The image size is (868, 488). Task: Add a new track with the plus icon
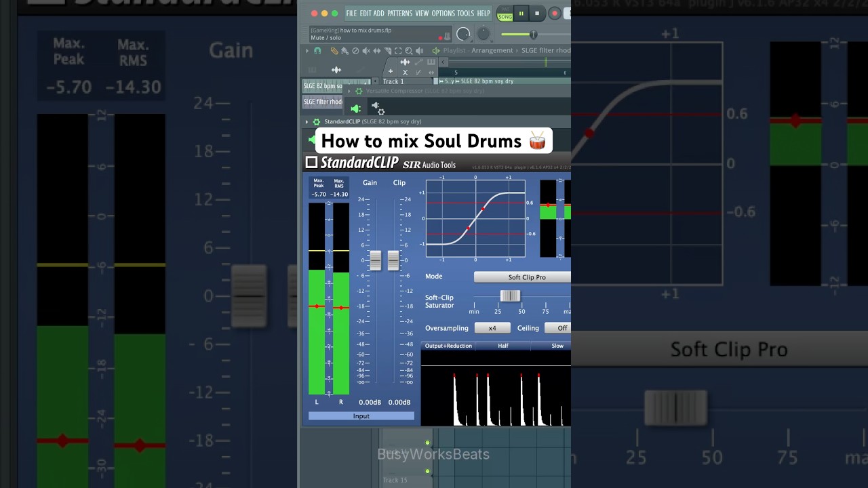pyautogui.click(x=391, y=72)
